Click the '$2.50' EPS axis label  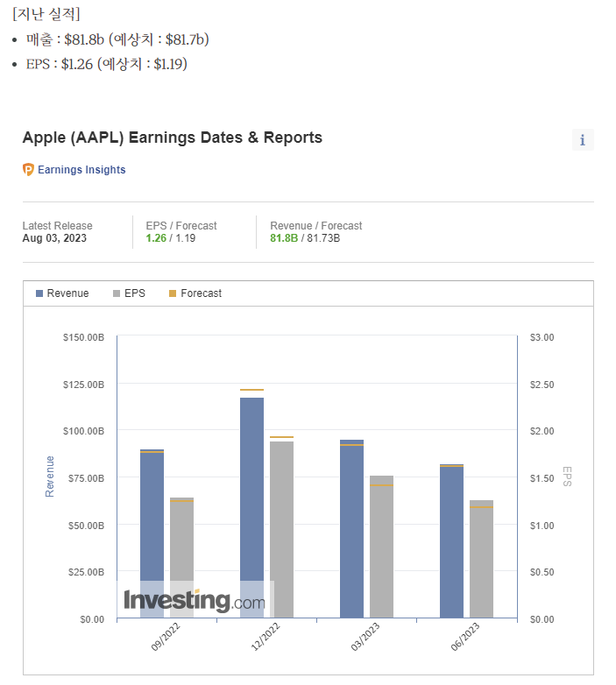point(542,385)
